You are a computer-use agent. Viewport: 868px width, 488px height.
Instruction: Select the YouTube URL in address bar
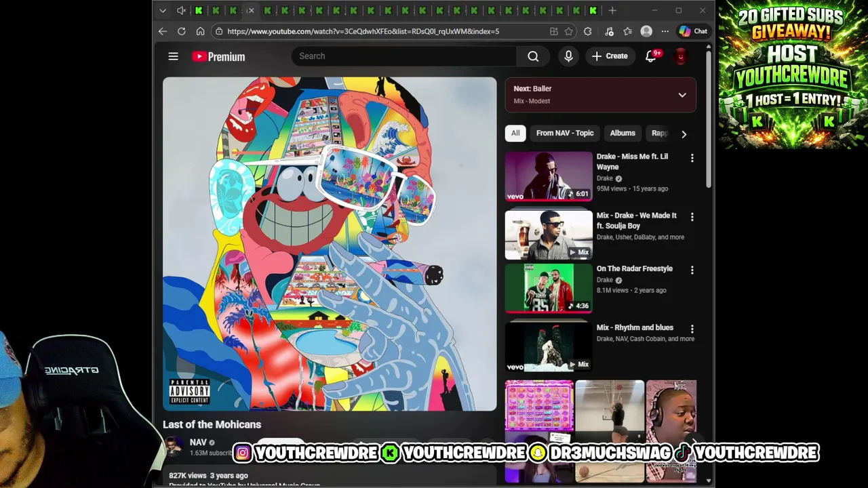click(x=363, y=31)
